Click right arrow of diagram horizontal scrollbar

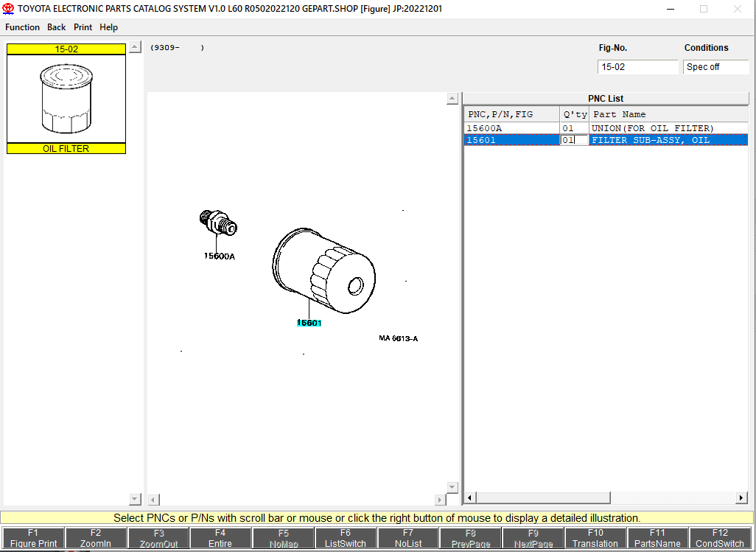440,500
